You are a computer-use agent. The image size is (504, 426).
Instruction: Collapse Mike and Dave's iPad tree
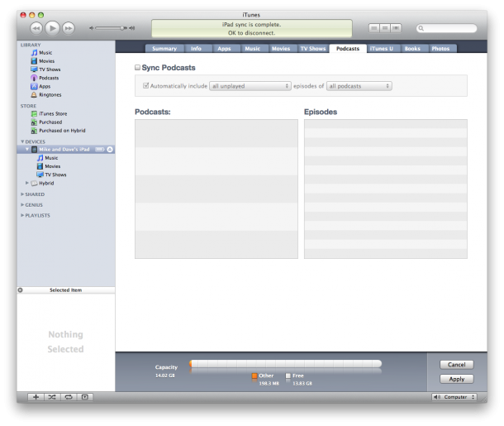(x=27, y=149)
